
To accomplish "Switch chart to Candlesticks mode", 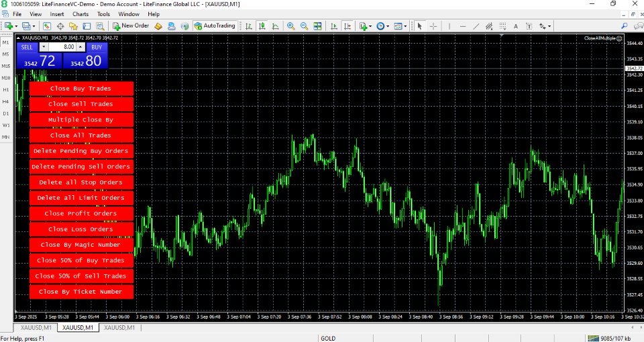I will pos(262,26).
